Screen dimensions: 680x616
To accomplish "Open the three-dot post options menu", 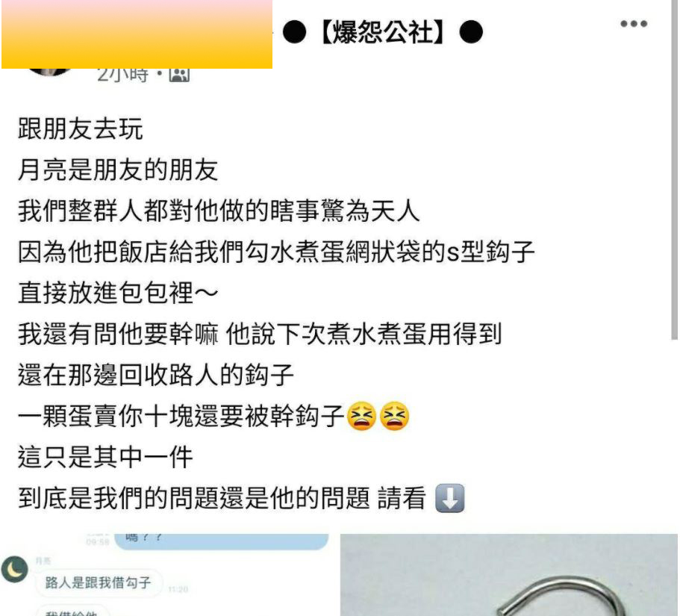I will tap(634, 24).
